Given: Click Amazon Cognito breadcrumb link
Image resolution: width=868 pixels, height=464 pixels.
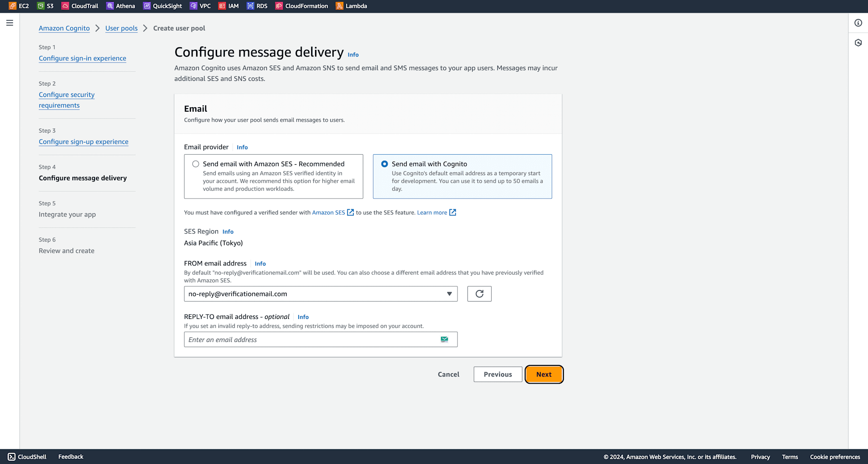Looking at the screenshot, I should point(64,28).
